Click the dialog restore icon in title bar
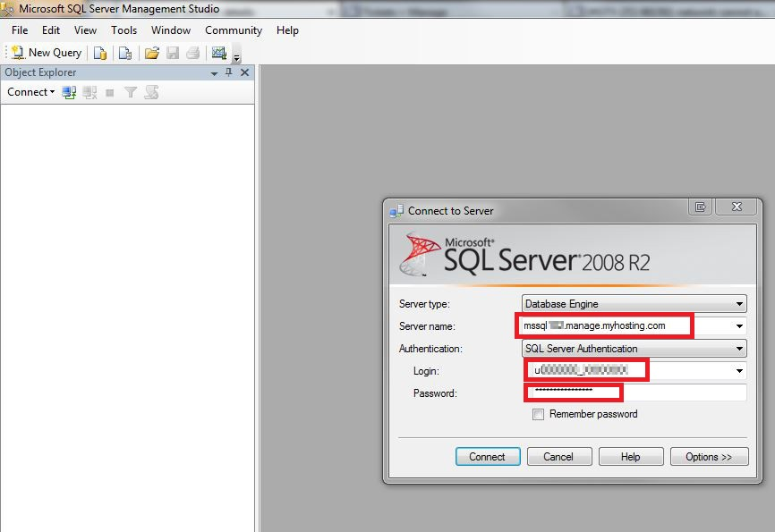775x532 pixels. point(701,207)
